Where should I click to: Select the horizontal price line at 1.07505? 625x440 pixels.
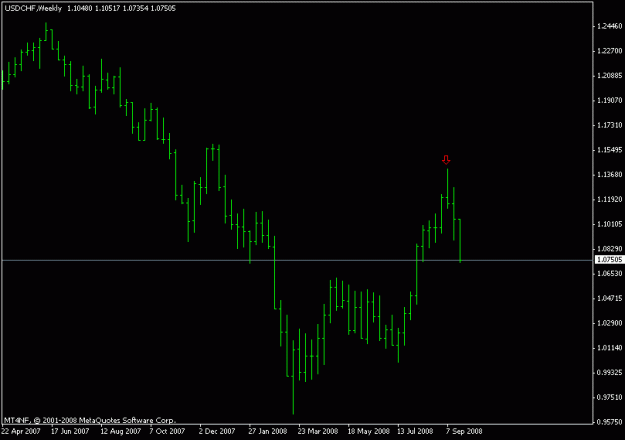297,260
